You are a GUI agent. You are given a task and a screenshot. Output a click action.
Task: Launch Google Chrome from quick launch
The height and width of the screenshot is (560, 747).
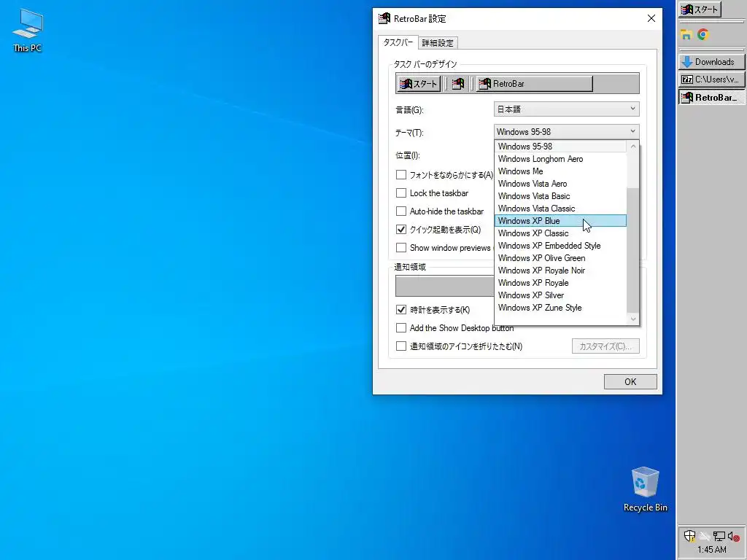(x=703, y=35)
